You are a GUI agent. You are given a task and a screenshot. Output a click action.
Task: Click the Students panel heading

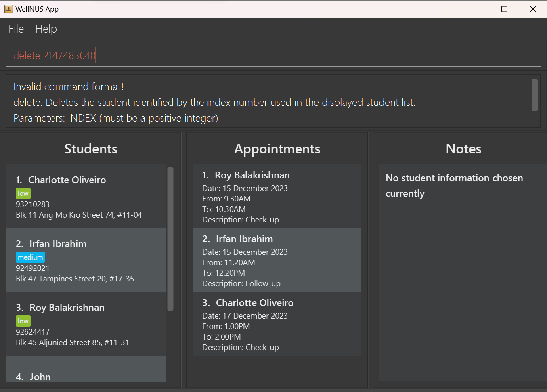tap(91, 149)
